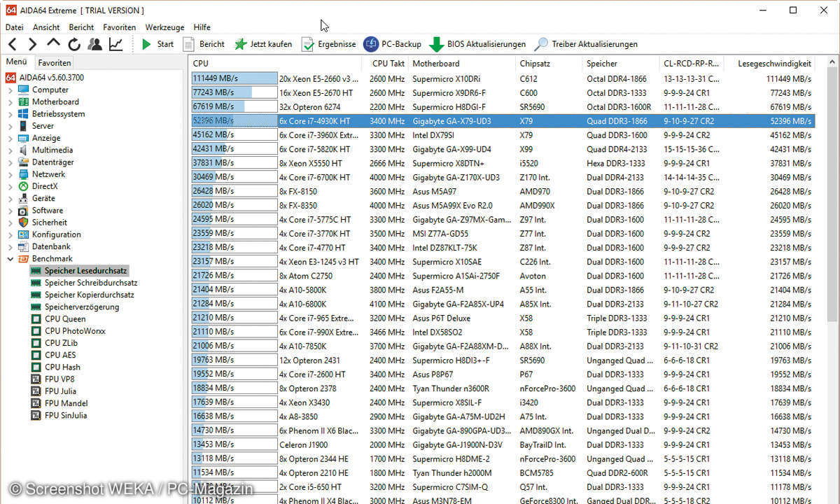Click the refresh icon in the toolbar
The width and height of the screenshot is (840, 504).
(74, 44)
